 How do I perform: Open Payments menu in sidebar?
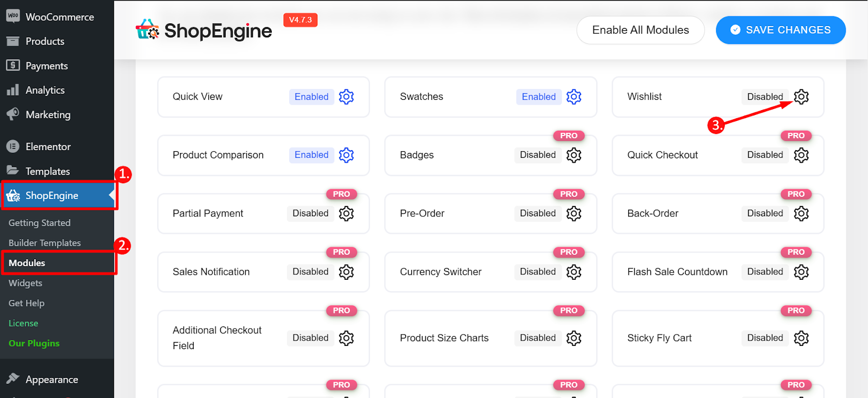57,66
